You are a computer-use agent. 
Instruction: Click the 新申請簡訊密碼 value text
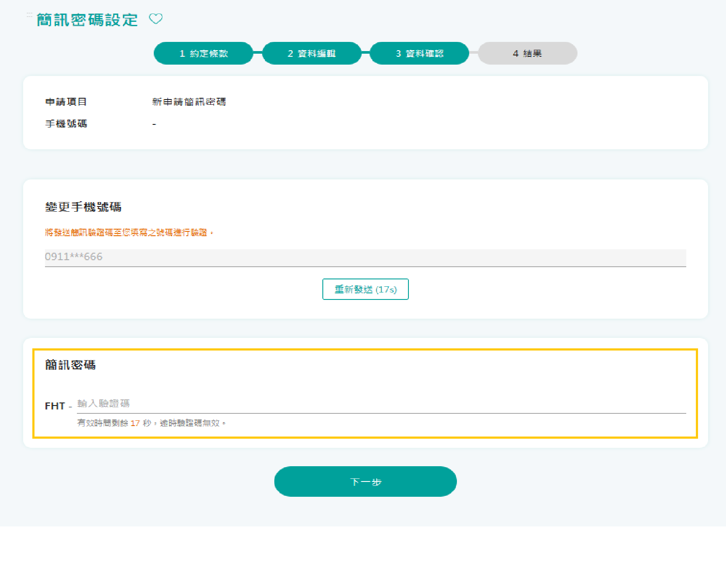point(189,102)
